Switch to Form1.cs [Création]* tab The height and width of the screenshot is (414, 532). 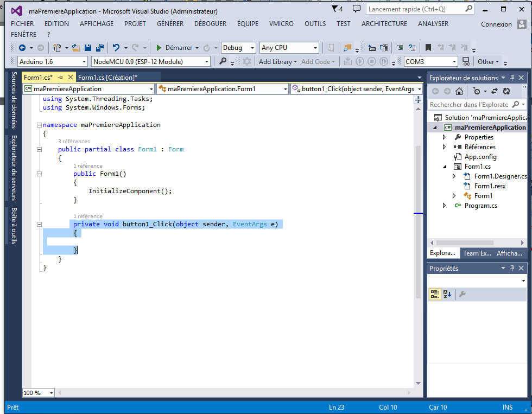click(108, 77)
